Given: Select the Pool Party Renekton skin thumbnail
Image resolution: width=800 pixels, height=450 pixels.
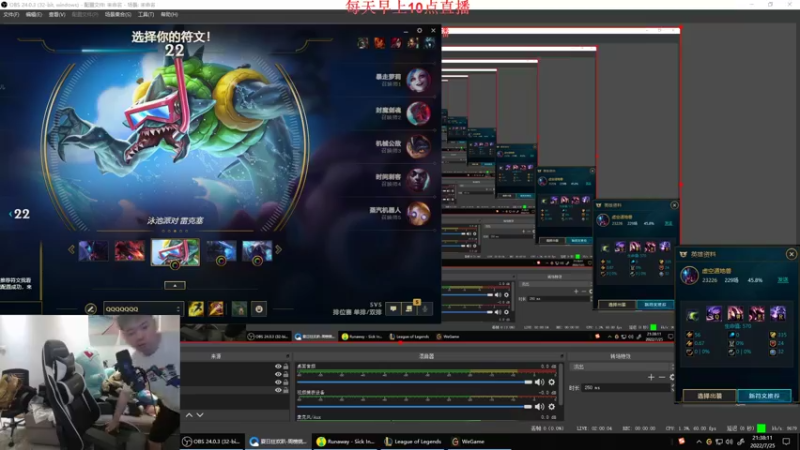Looking at the screenshot, I should pyautogui.click(x=176, y=252).
